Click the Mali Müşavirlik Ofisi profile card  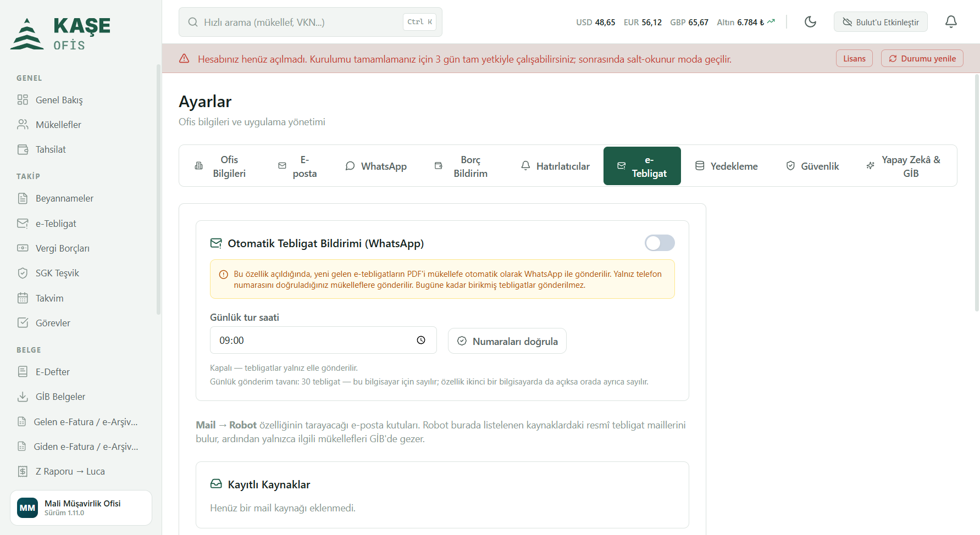point(81,508)
